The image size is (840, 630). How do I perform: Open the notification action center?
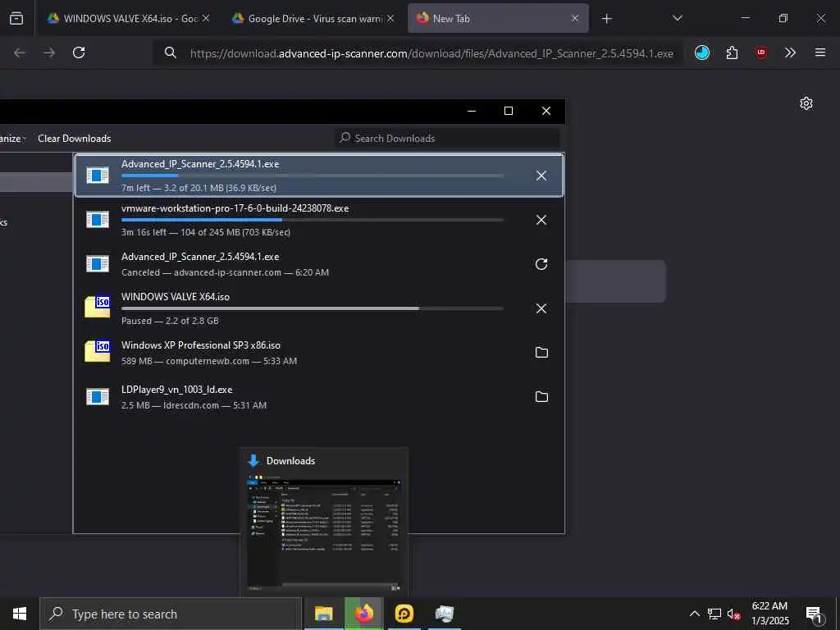point(815,614)
